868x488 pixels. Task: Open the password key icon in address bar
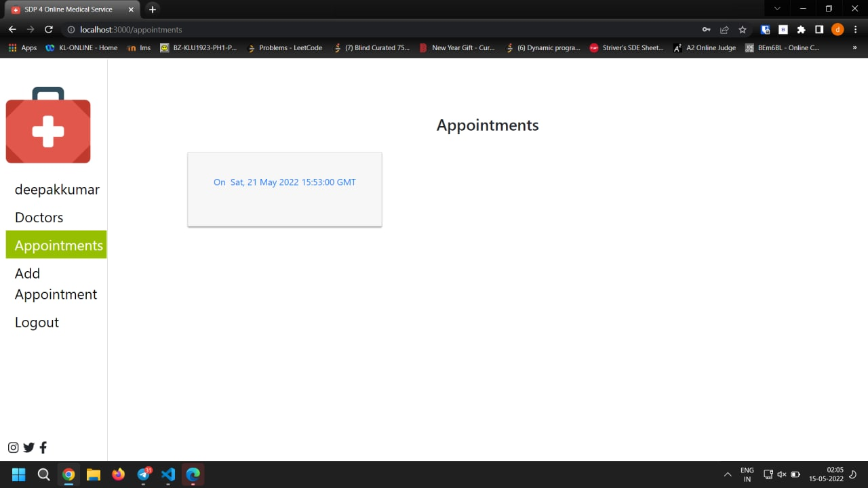(706, 30)
